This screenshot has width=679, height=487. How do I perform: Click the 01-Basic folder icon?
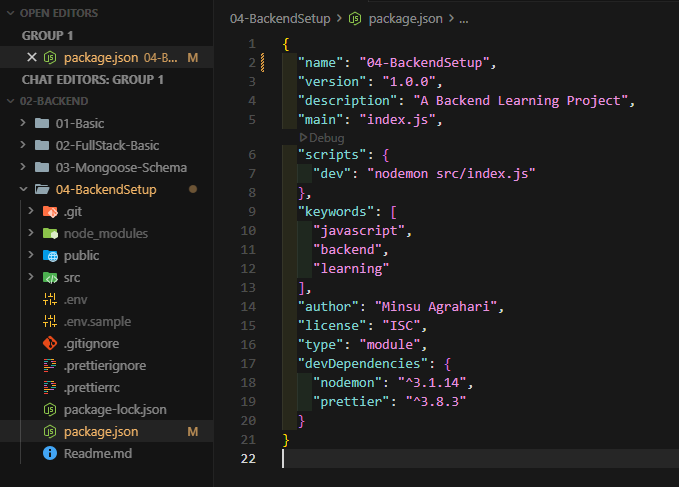(x=42, y=123)
